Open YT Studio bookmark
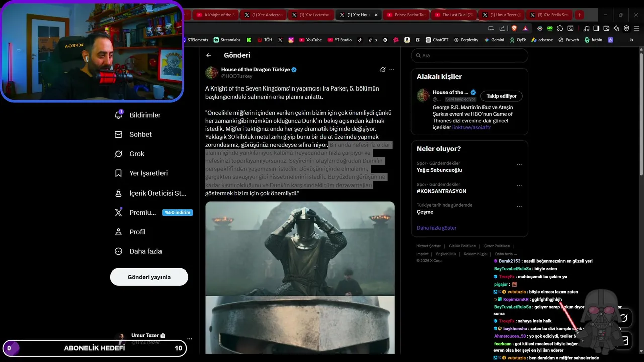 (340, 40)
